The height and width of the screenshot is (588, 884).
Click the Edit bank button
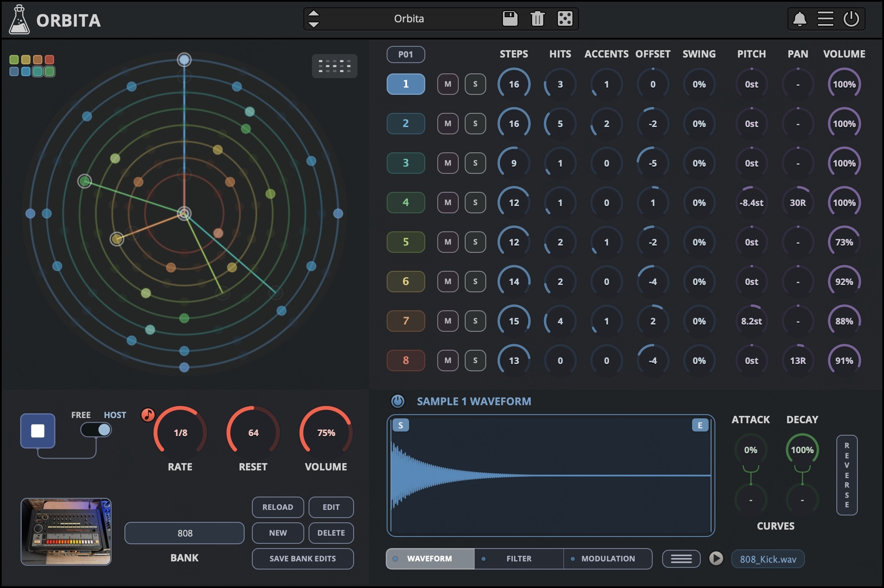(x=331, y=507)
